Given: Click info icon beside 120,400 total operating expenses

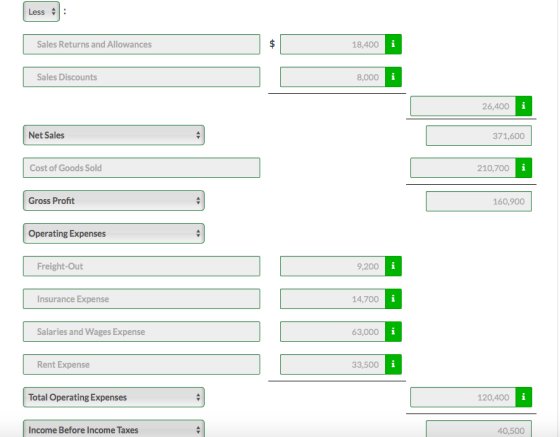Looking at the screenshot, I should point(524,397).
